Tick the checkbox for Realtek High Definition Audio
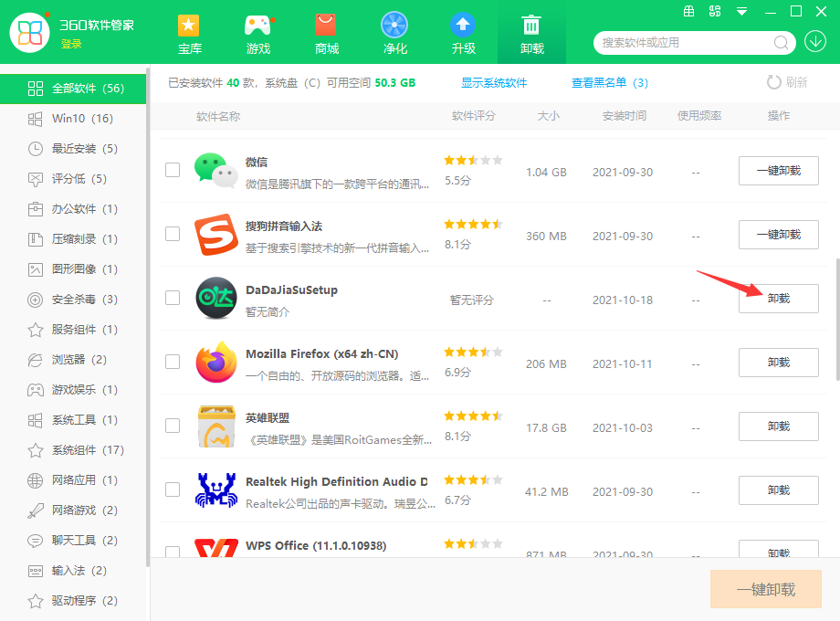This screenshot has width=840, height=621. point(173,489)
